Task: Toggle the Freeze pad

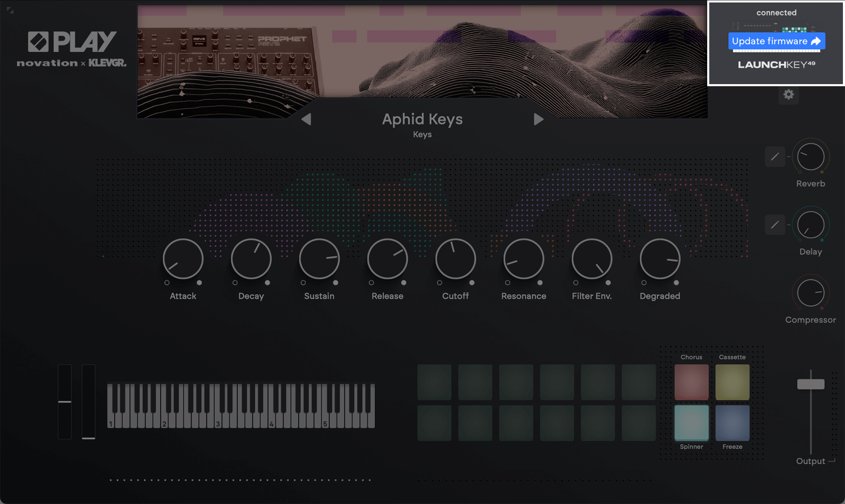Action: (732, 423)
